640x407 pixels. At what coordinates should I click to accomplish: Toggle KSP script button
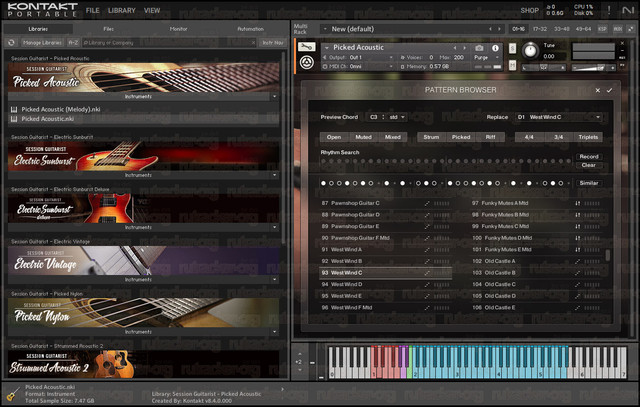tap(602, 29)
